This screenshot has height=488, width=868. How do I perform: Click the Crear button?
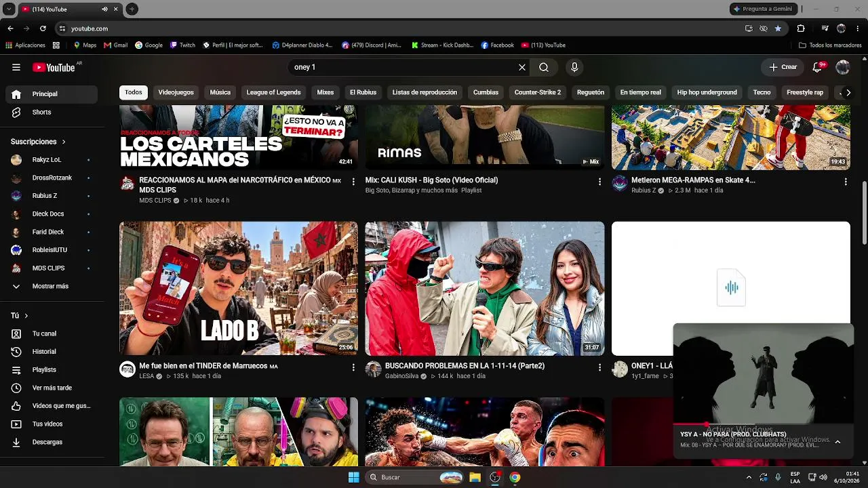click(783, 67)
